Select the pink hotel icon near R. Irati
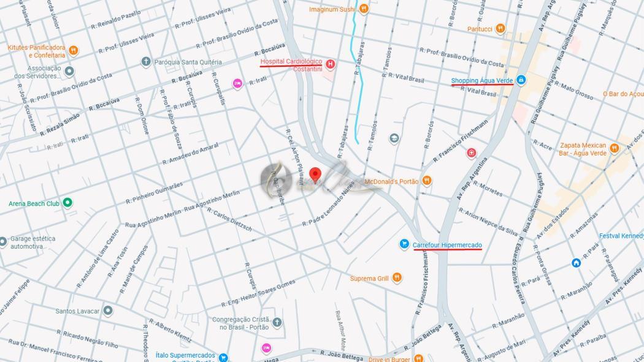This screenshot has width=644, height=362. (237, 84)
